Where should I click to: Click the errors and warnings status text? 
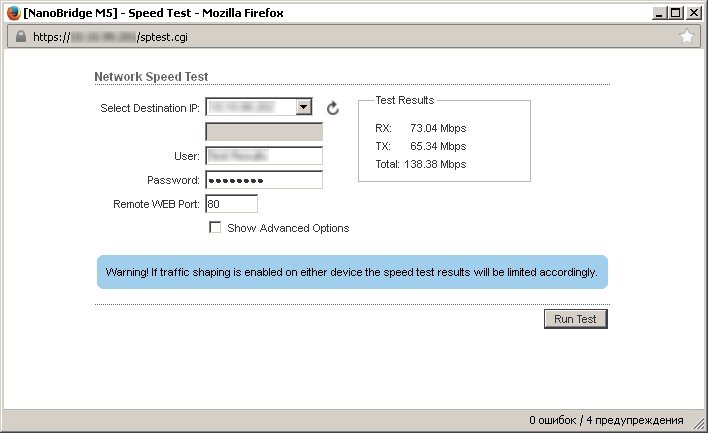click(x=606, y=420)
